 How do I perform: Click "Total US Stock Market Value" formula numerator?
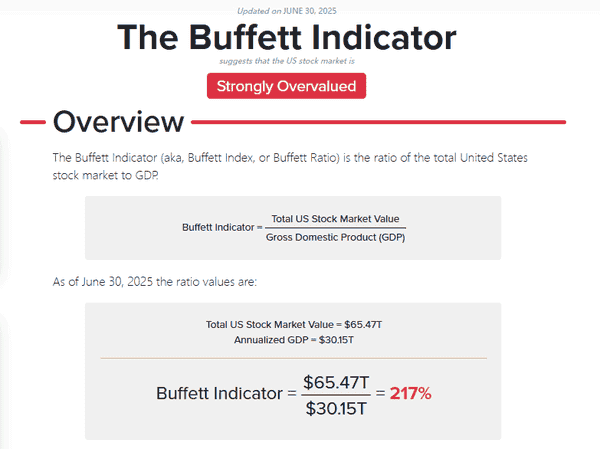pos(338,218)
